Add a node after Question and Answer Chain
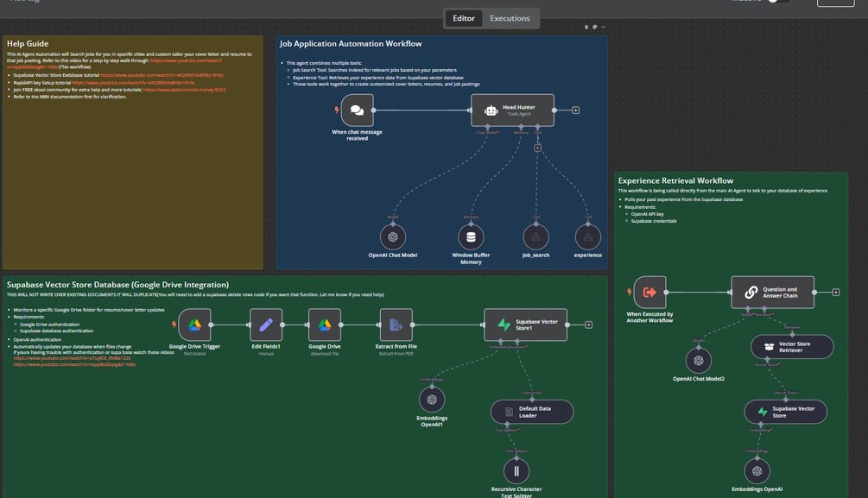Viewport: 868px width, 498px height. coord(836,293)
